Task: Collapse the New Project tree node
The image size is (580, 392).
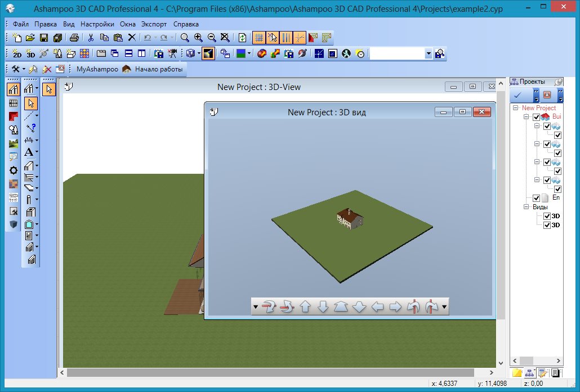Action: [x=516, y=108]
